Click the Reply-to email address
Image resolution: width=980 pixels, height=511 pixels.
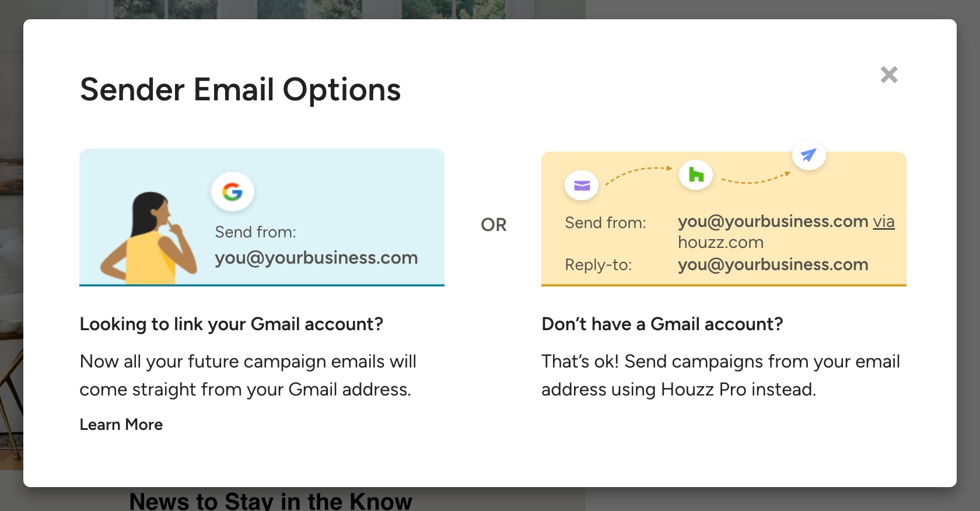point(773,265)
